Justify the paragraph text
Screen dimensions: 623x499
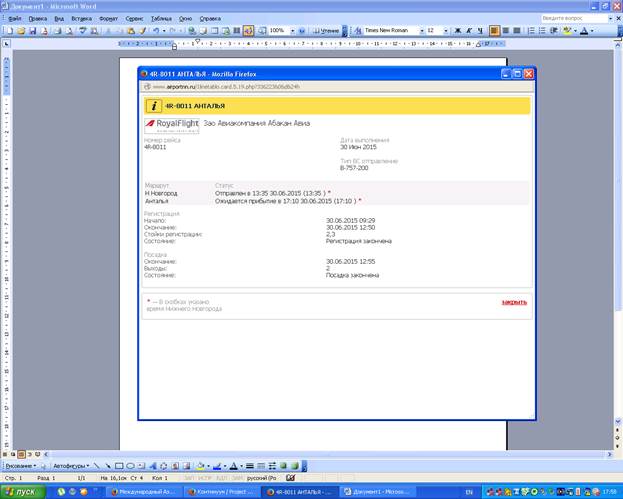coord(517,31)
